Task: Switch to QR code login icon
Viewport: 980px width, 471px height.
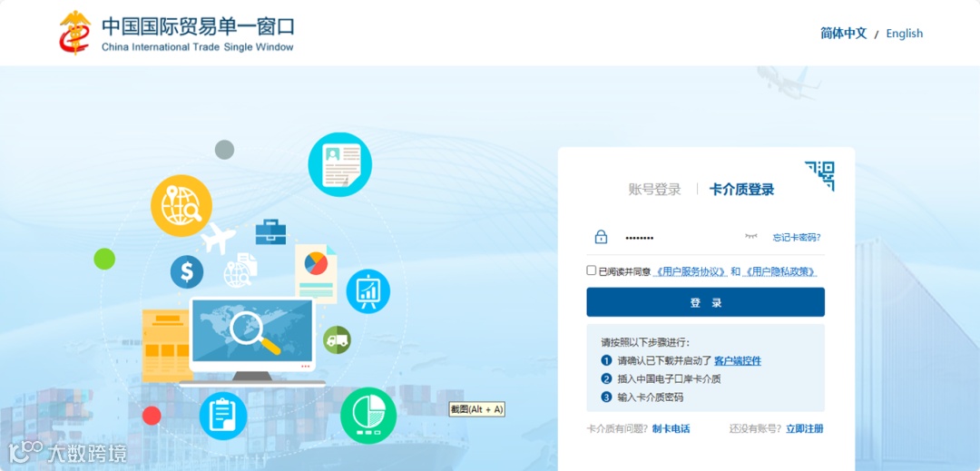Action: (819, 175)
